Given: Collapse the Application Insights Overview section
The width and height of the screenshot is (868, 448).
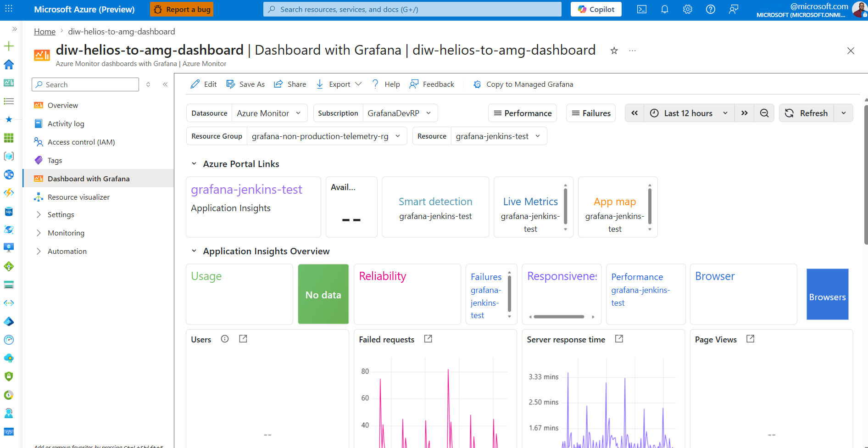Looking at the screenshot, I should click(194, 251).
